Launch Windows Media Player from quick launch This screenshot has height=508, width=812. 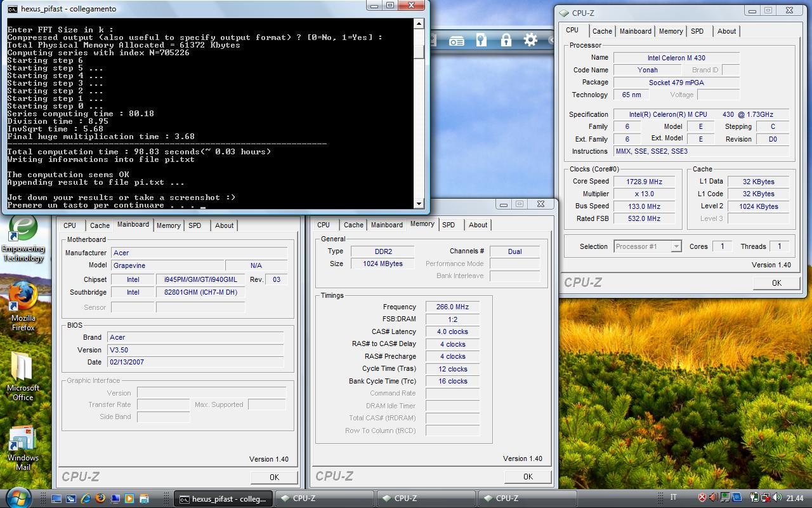pos(129,498)
